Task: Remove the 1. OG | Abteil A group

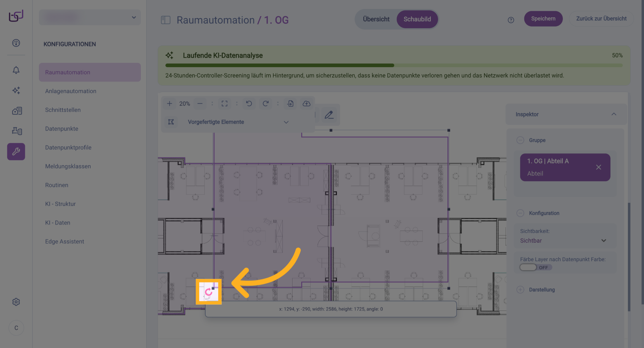Action: click(598, 167)
